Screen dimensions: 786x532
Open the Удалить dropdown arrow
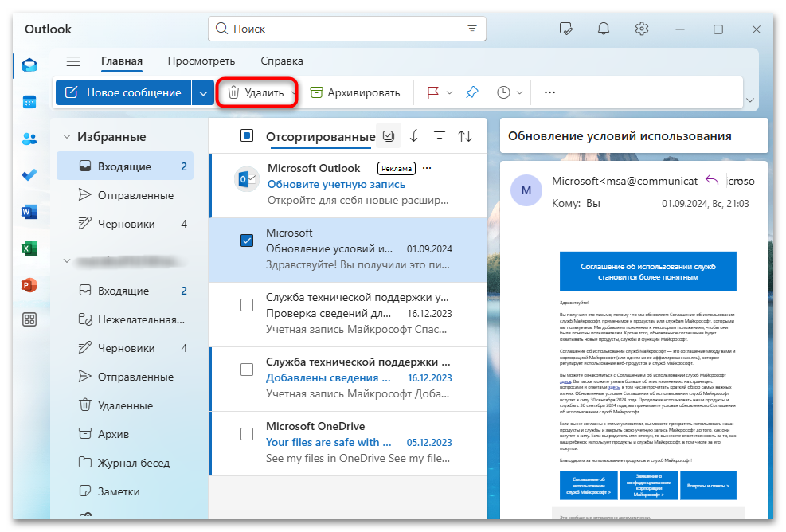pyautogui.click(x=293, y=92)
